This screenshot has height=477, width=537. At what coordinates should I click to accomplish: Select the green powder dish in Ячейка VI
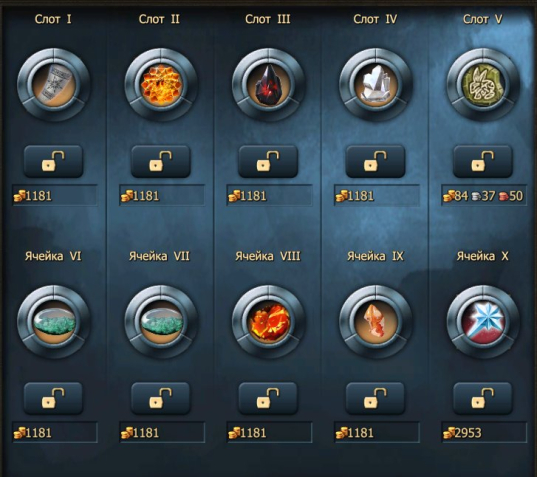53,322
